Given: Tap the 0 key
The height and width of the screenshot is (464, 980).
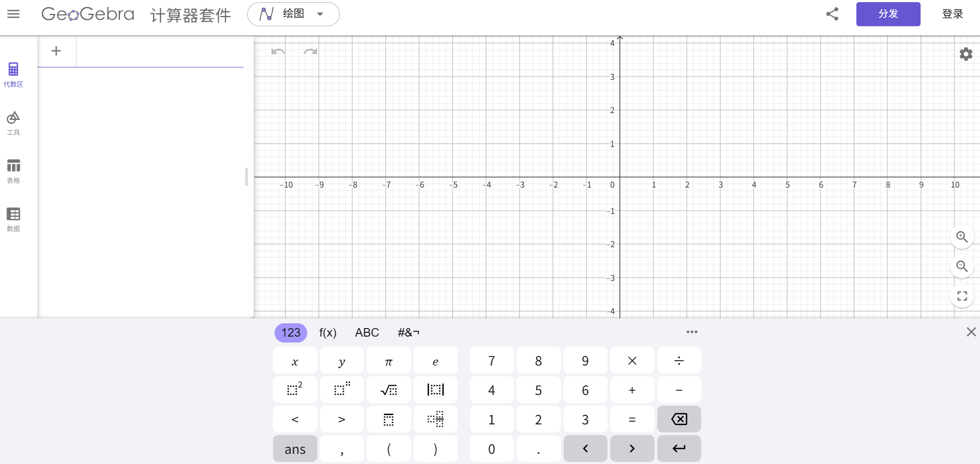Looking at the screenshot, I should click(492, 448).
